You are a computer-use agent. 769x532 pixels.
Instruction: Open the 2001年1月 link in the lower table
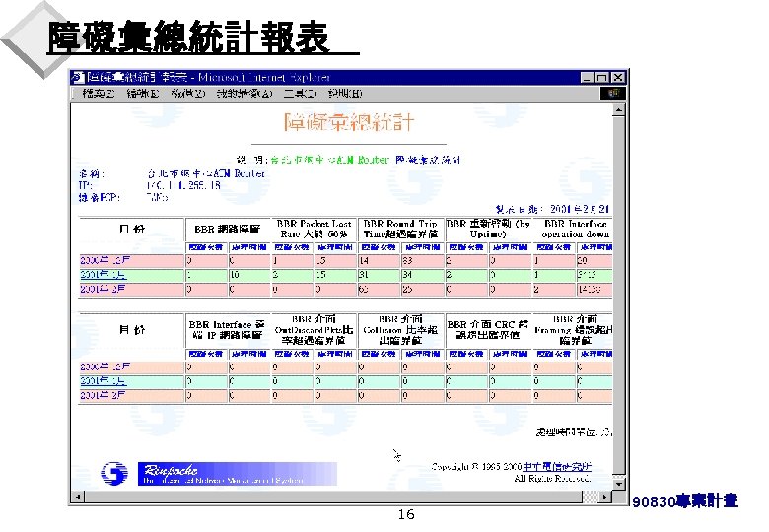tap(103, 381)
